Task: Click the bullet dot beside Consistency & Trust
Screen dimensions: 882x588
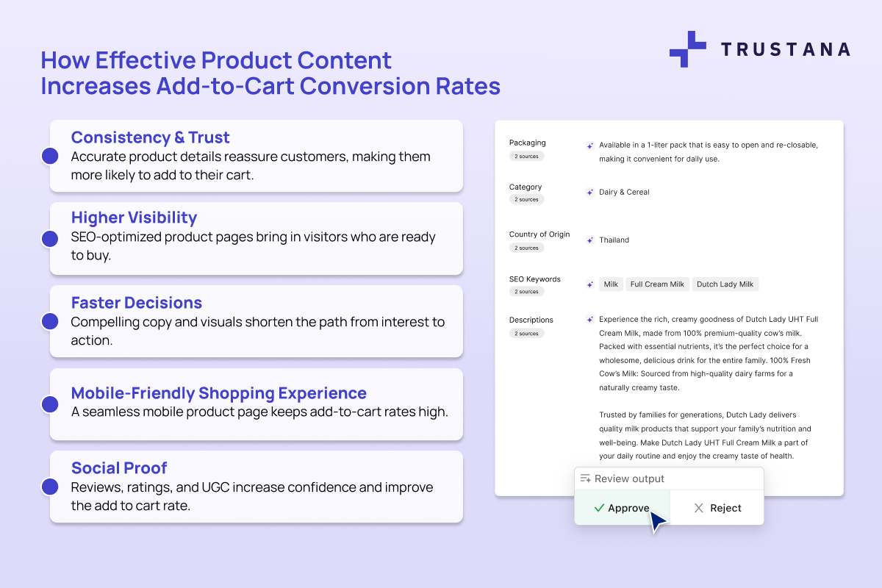Action: tap(50, 156)
